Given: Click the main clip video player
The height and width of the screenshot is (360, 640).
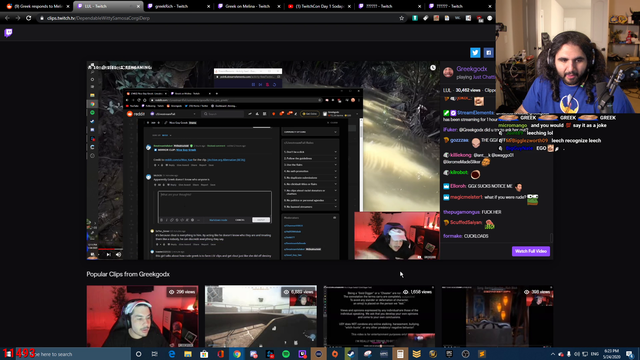Looking at the screenshot, I should click(x=263, y=160).
